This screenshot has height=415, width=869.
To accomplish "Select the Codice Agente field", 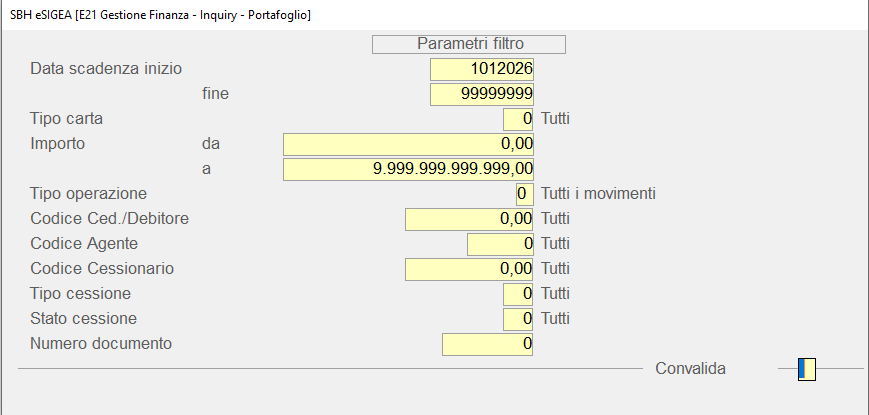I will pos(500,243).
